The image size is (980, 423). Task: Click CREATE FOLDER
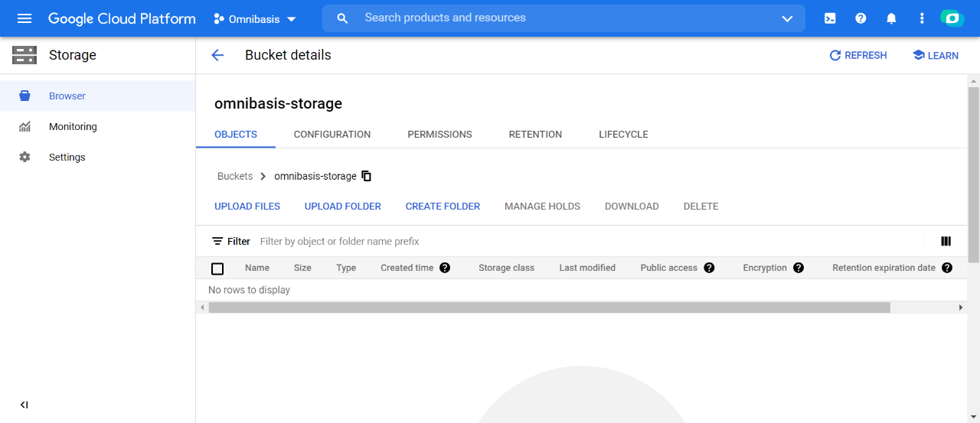[x=443, y=207]
